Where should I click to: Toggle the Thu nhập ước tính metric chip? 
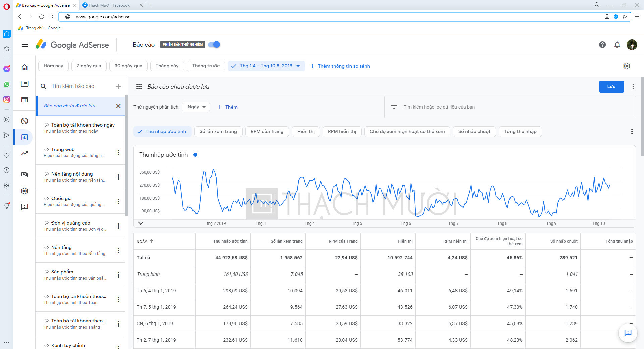[162, 132]
